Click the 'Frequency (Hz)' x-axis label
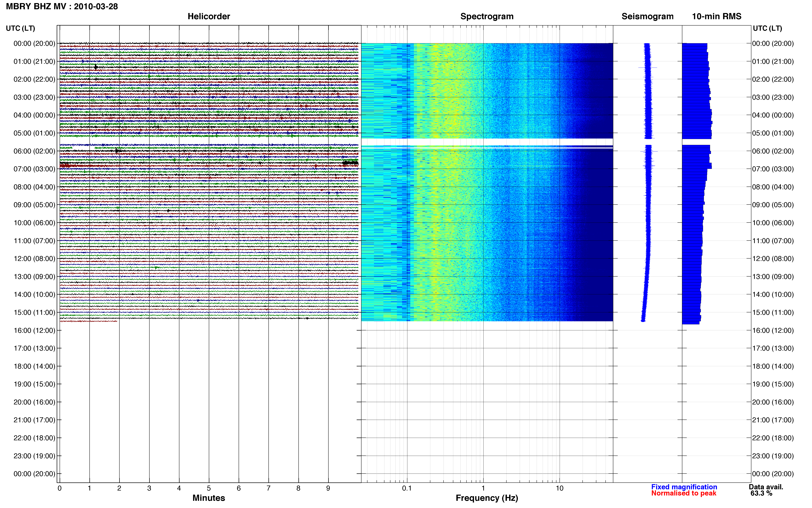This screenshot has height=508, width=812. coord(487,498)
